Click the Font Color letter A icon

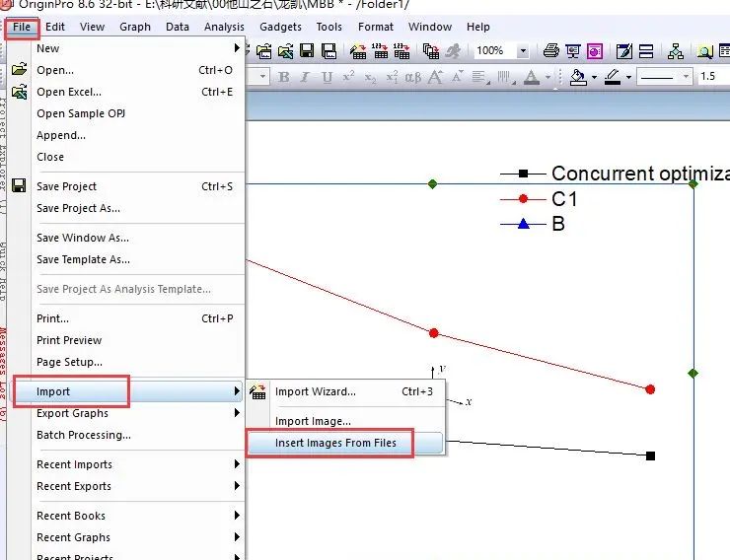[531, 77]
